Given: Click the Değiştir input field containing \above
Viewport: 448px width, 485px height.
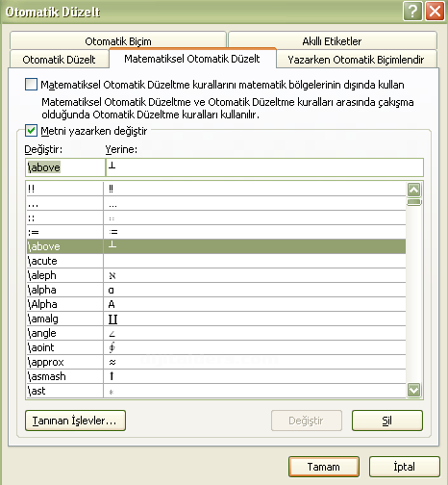Looking at the screenshot, I should 65,167.
